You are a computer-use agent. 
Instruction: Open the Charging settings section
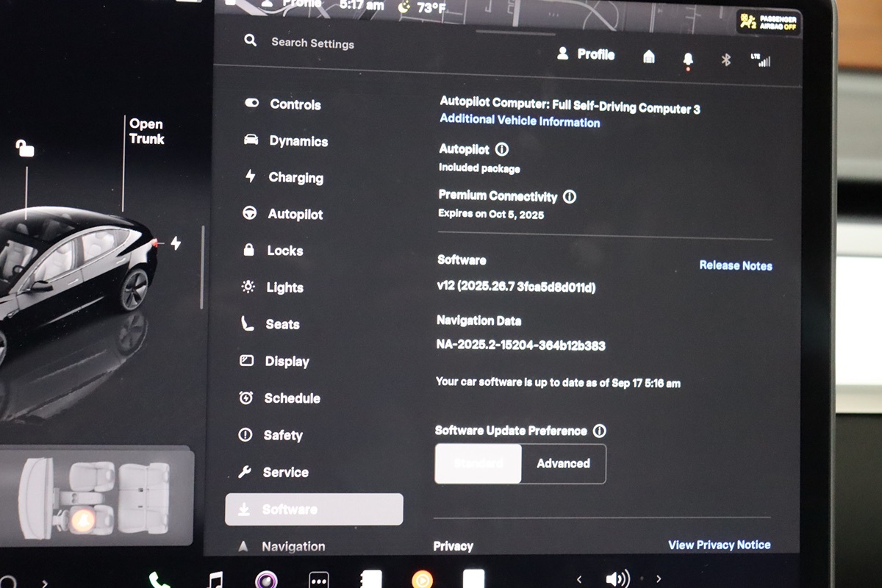point(295,178)
